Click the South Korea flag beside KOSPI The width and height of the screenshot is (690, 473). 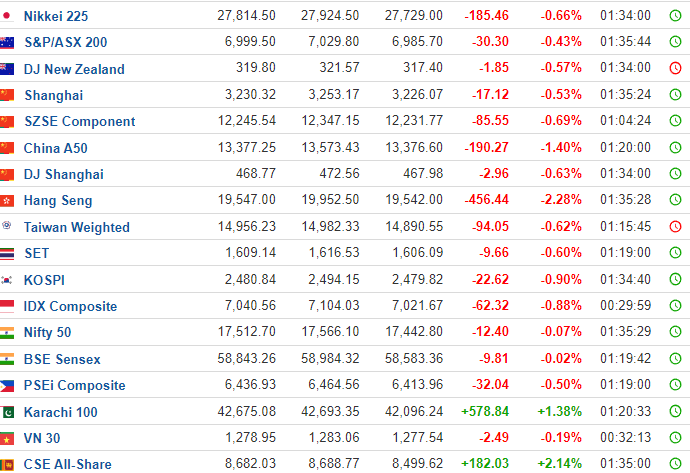click(7, 280)
